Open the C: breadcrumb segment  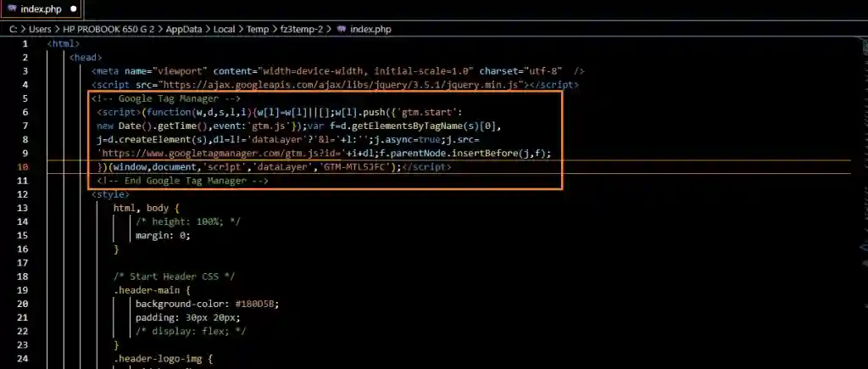pyautogui.click(x=13, y=30)
